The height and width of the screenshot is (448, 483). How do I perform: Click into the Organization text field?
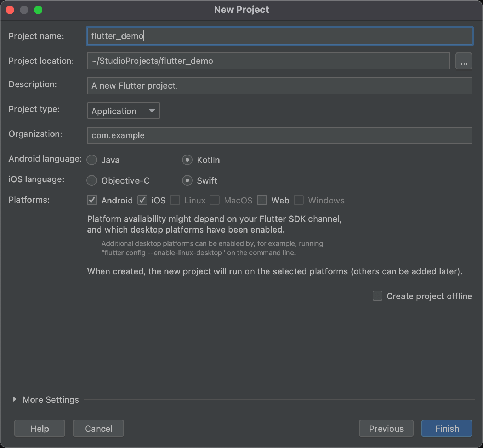pos(279,135)
